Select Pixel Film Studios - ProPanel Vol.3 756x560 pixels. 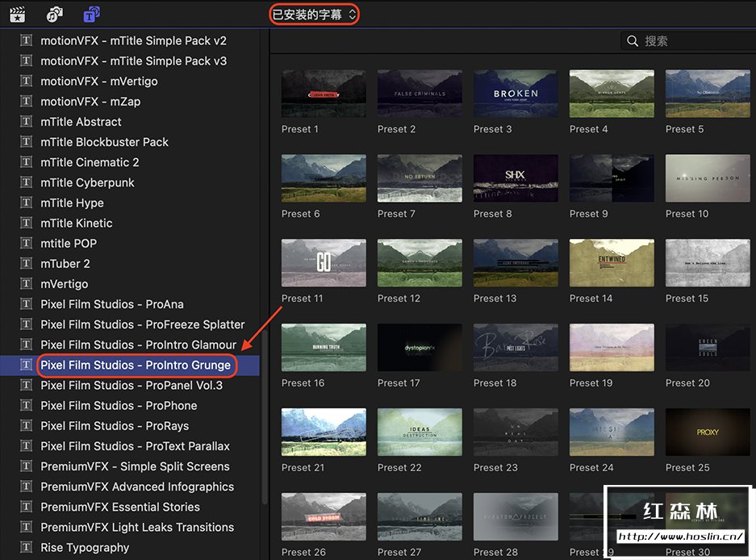132,385
